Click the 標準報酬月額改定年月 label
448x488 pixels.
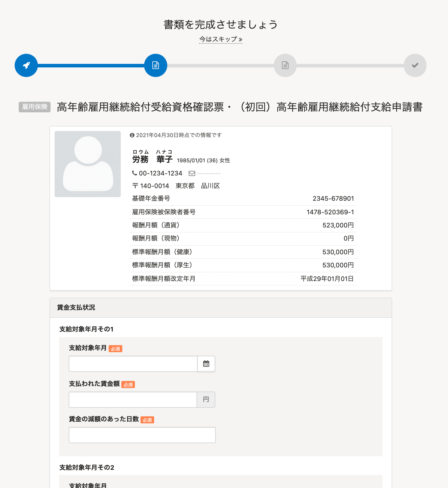[164, 279]
